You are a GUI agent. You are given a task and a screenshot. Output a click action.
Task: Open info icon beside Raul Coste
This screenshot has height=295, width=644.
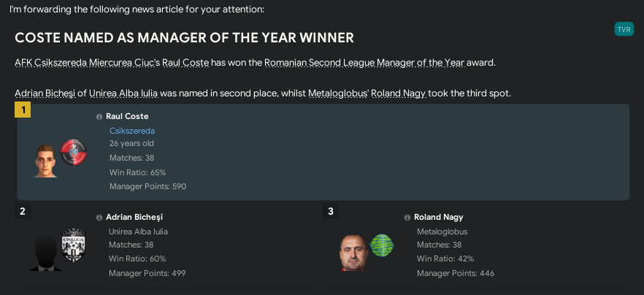[x=99, y=117]
